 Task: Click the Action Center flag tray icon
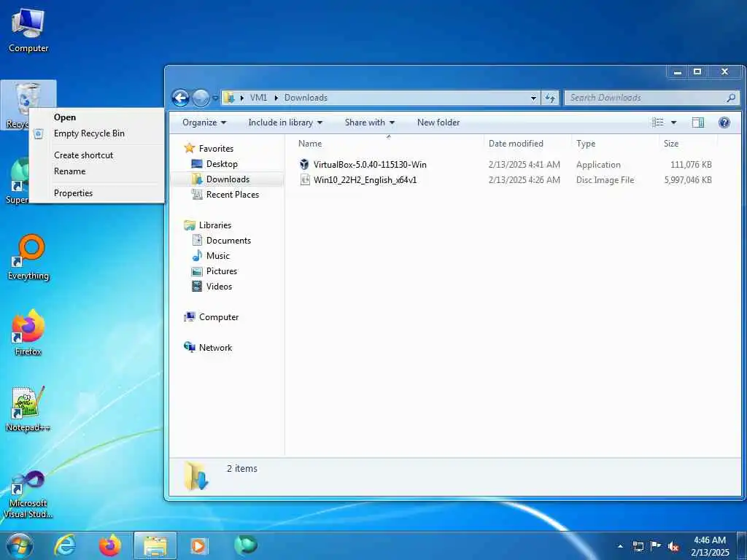coord(656,546)
